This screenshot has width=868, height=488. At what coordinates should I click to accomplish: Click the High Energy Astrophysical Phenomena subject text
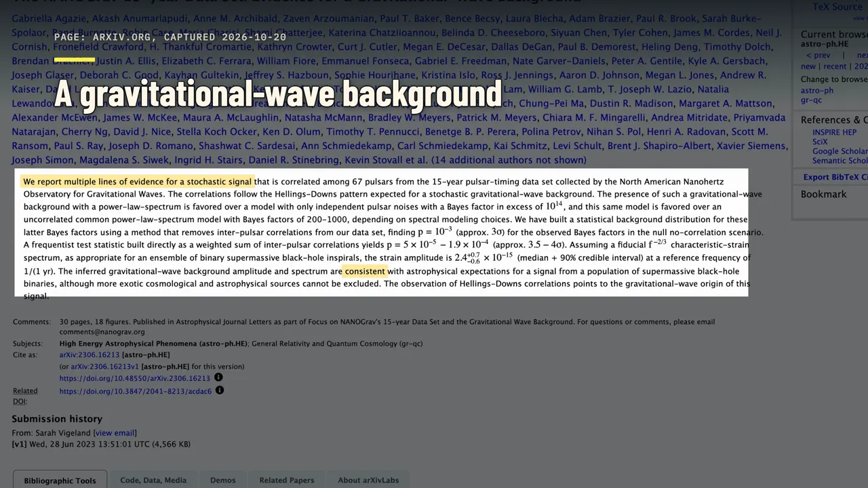pyautogui.click(x=154, y=344)
